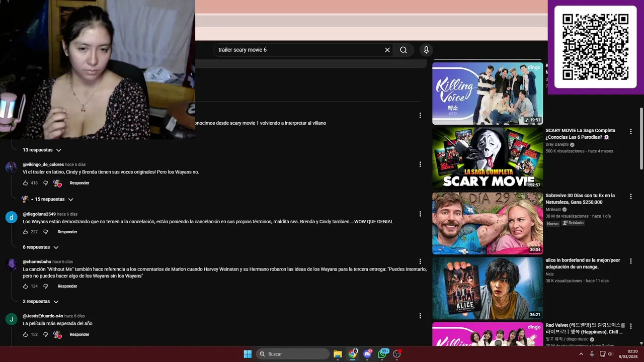Viewport: 644px width, 362px height.
Task: Open WhatsApp from the taskbar
Action: tap(383, 354)
